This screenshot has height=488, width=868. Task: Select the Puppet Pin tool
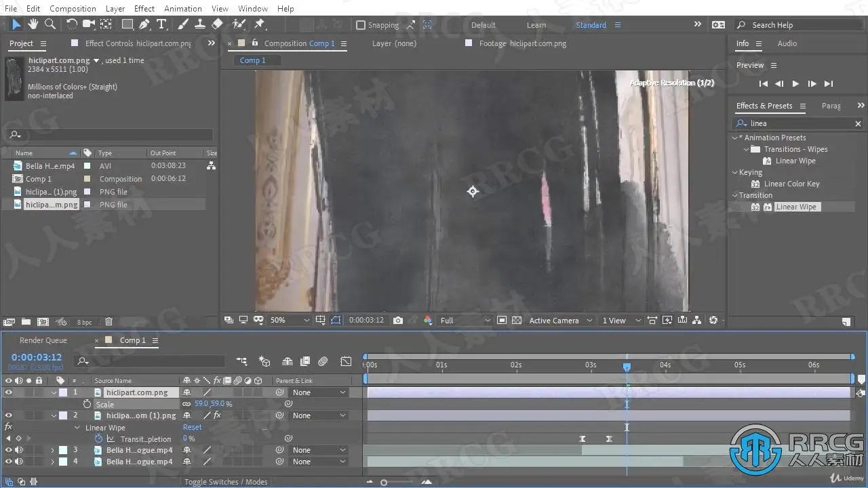click(259, 24)
